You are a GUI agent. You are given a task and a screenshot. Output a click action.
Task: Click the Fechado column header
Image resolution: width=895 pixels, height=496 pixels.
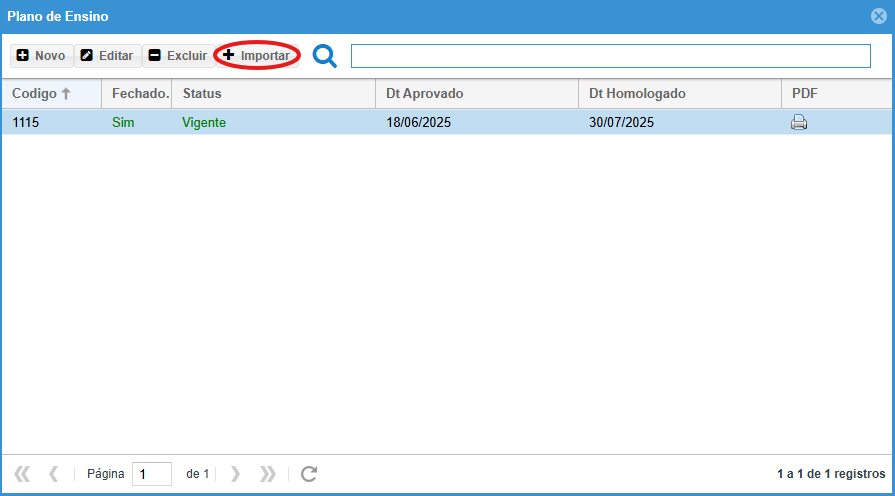point(137,94)
